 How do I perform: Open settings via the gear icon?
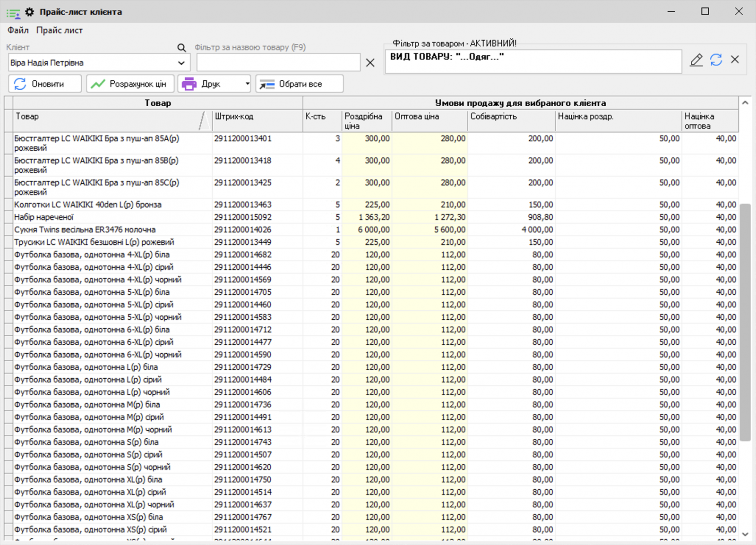pyautogui.click(x=30, y=12)
